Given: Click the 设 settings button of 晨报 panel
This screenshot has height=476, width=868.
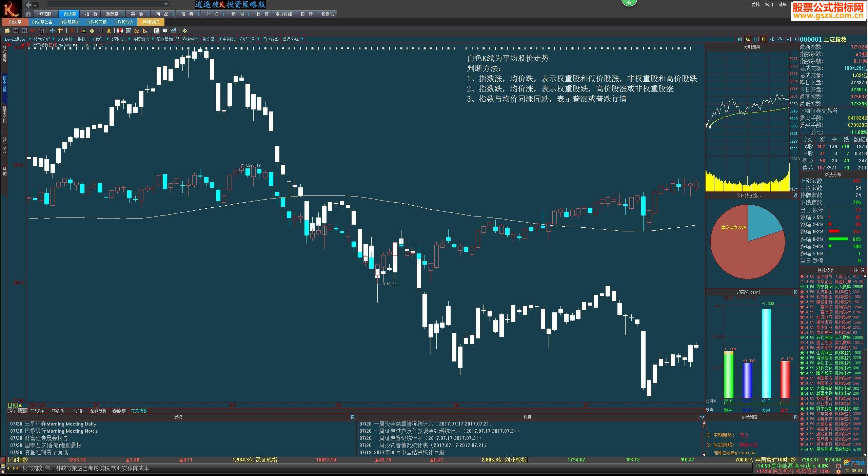Looking at the screenshot, I should tap(352, 417).
